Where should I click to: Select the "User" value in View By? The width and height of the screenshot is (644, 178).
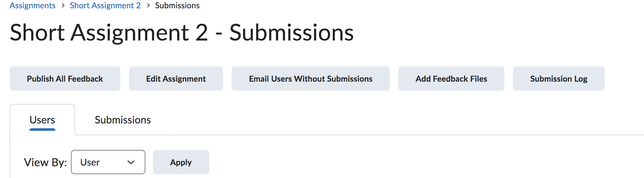click(x=90, y=162)
